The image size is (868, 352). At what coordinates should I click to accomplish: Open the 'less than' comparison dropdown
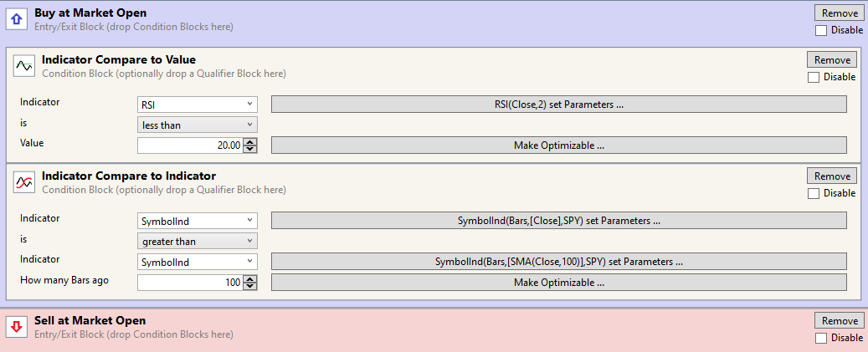(x=197, y=125)
